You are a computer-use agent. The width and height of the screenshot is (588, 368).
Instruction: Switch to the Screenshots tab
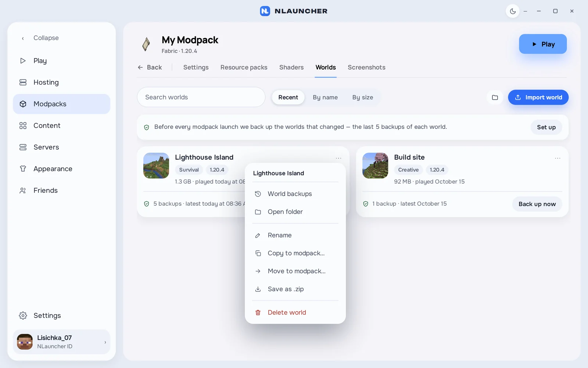click(366, 67)
